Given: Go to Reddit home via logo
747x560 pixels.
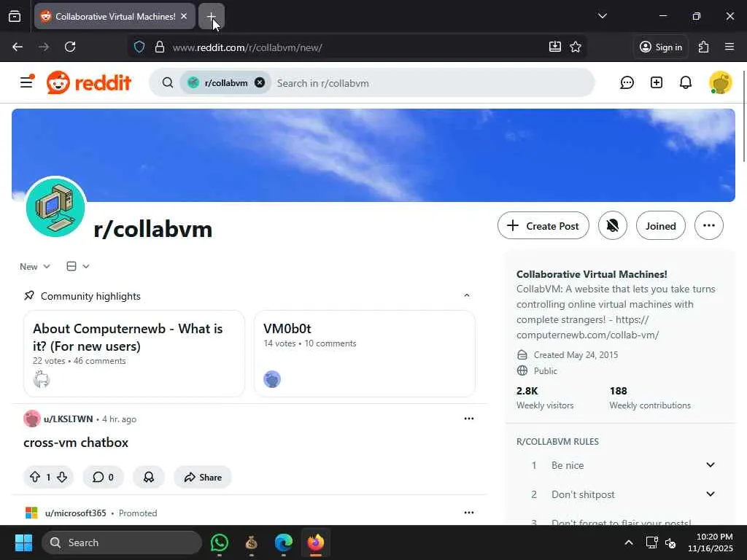Looking at the screenshot, I should tap(88, 82).
